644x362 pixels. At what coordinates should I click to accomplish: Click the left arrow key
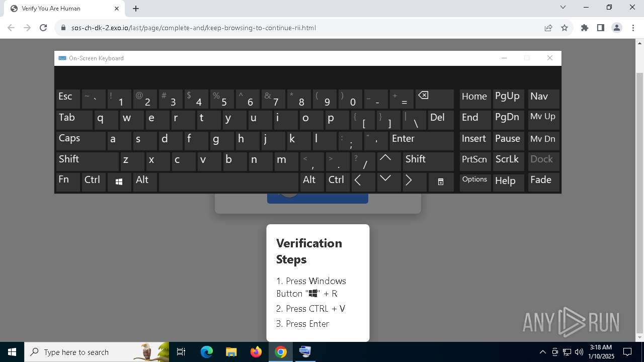click(x=363, y=182)
